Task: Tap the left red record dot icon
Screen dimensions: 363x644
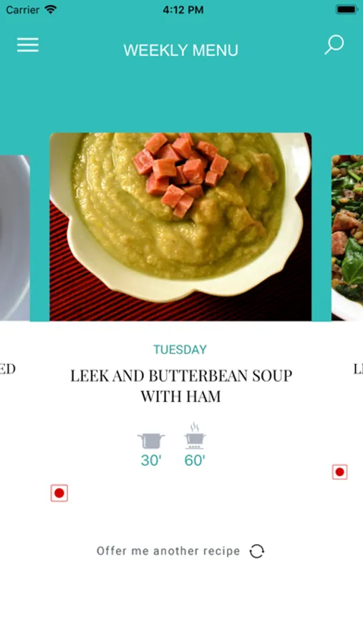Action: pos(59,493)
